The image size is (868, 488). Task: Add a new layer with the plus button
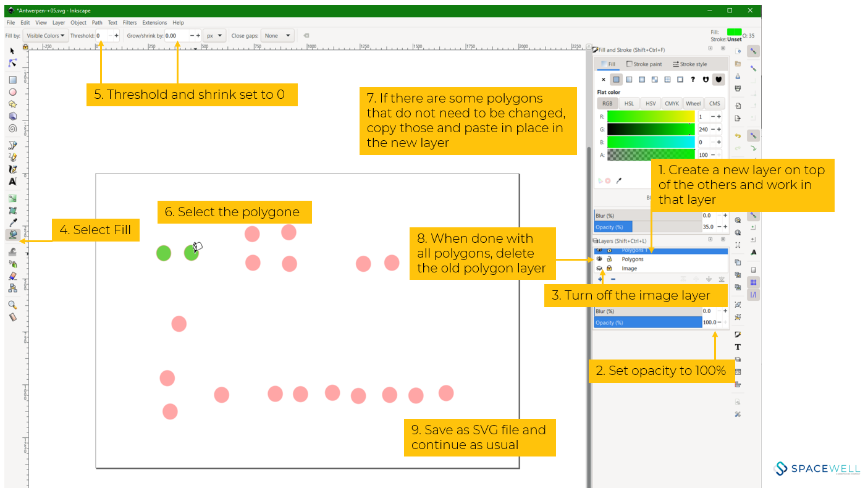coord(600,279)
